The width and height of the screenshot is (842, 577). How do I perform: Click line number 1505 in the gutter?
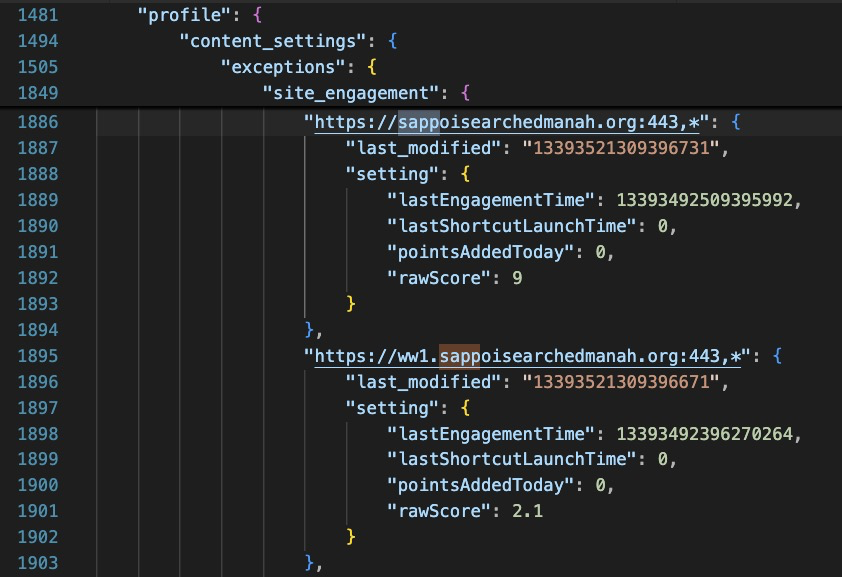[38, 67]
